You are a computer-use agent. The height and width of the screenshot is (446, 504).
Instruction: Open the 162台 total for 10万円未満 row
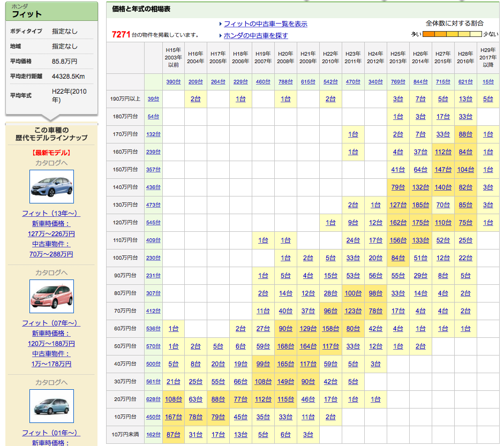pyautogui.click(x=153, y=434)
